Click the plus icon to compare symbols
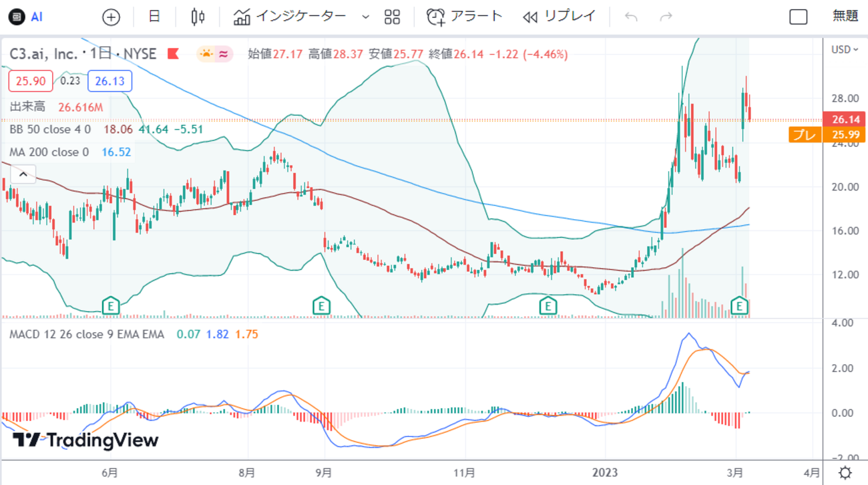Screen dimensions: 868x485 pos(111,17)
